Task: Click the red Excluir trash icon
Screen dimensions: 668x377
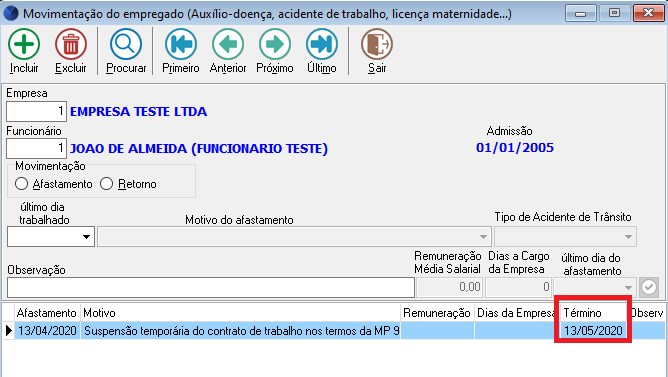Action: [71, 44]
